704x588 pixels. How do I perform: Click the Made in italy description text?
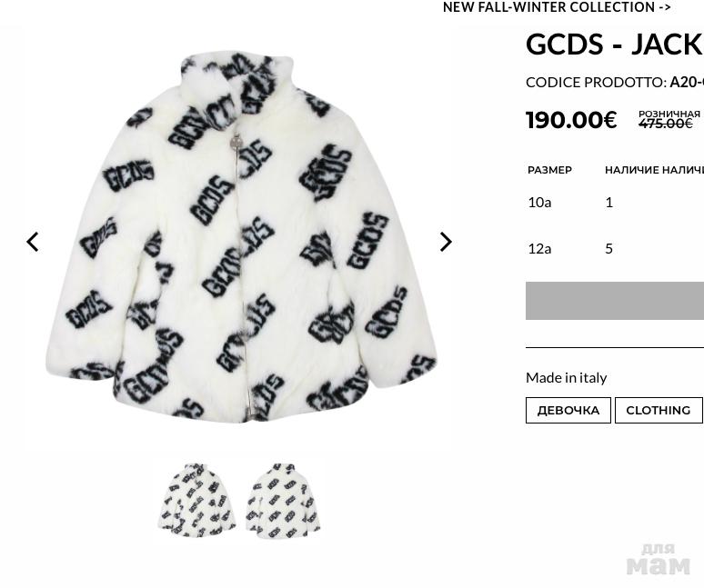click(566, 378)
